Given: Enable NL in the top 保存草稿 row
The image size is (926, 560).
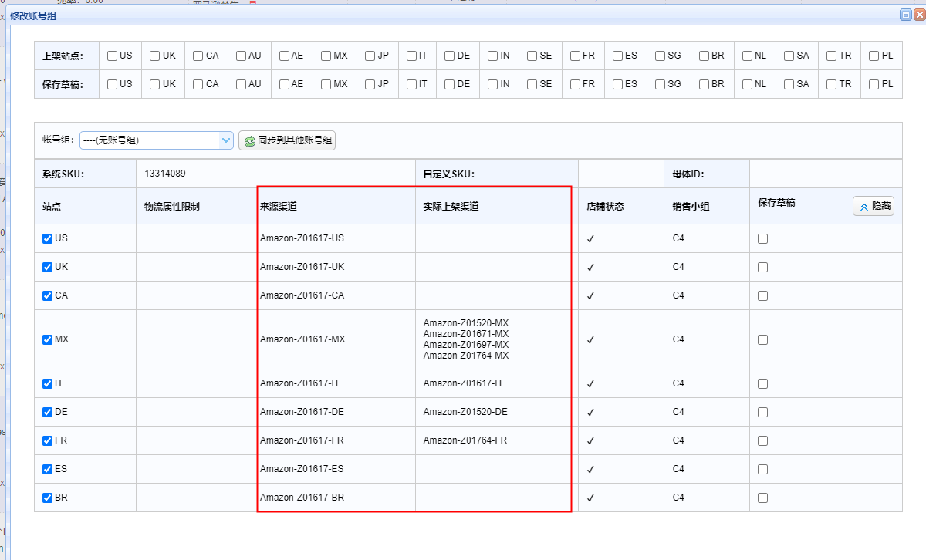Looking at the screenshot, I should [748, 84].
